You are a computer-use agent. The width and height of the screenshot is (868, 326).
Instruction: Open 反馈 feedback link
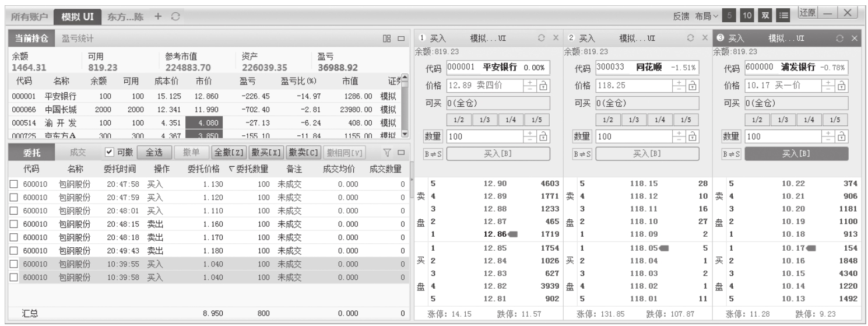click(681, 16)
